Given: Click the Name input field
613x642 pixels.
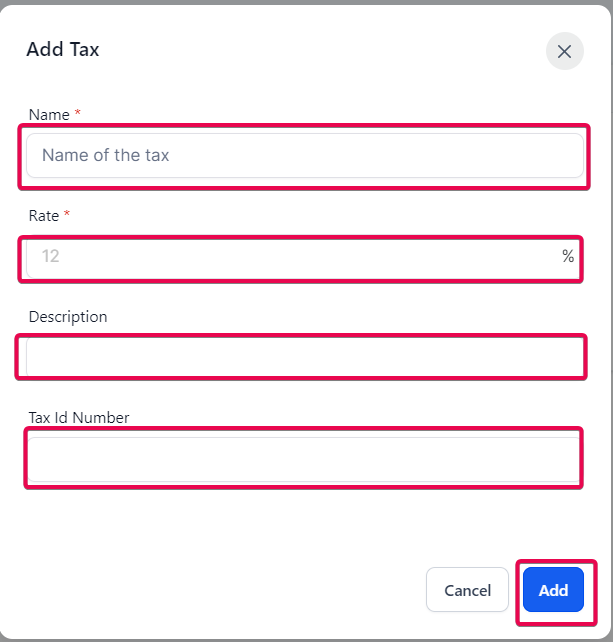Looking at the screenshot, I should point(304,156).
